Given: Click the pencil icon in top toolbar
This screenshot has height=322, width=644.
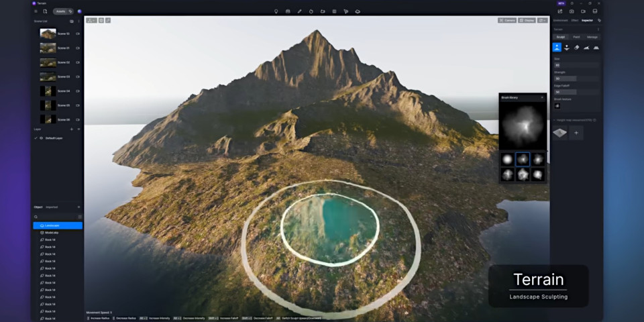Looking at the screenshot, I should click(299, 11).
